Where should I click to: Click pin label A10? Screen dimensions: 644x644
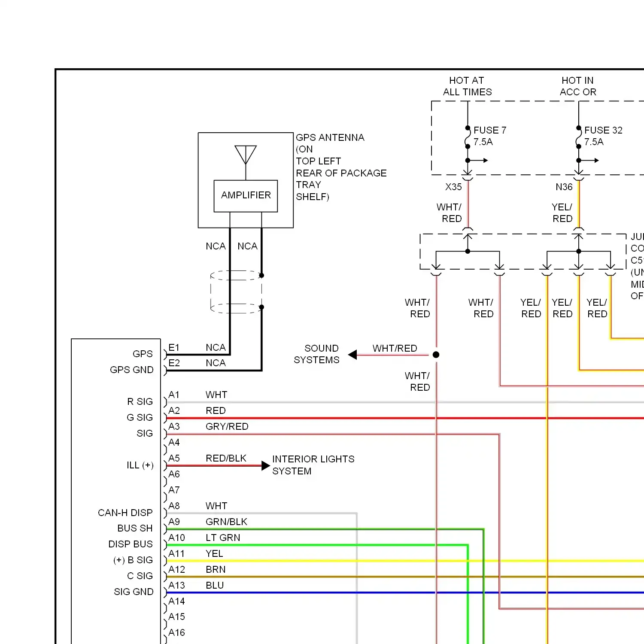[x=176, y=538]
